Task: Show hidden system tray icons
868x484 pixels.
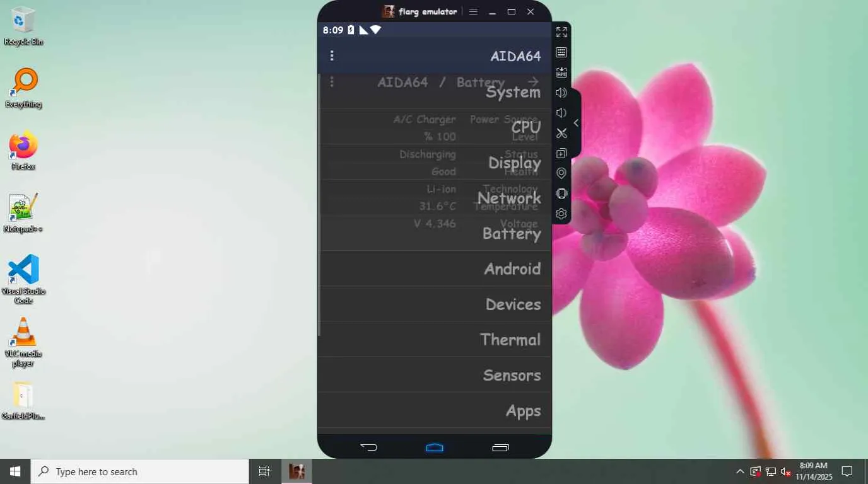Action: [x=740, y=471]
